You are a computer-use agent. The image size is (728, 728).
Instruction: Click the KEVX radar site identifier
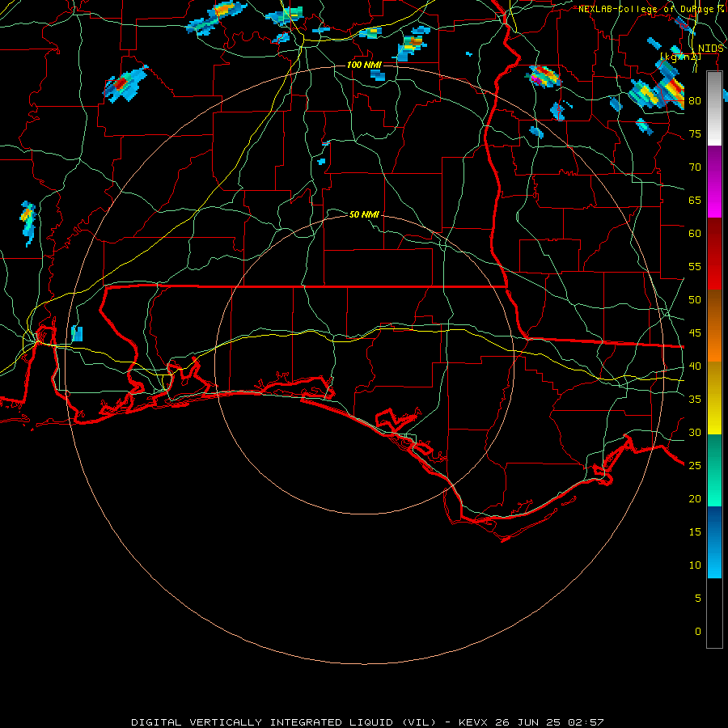click(x=474, y=722)
